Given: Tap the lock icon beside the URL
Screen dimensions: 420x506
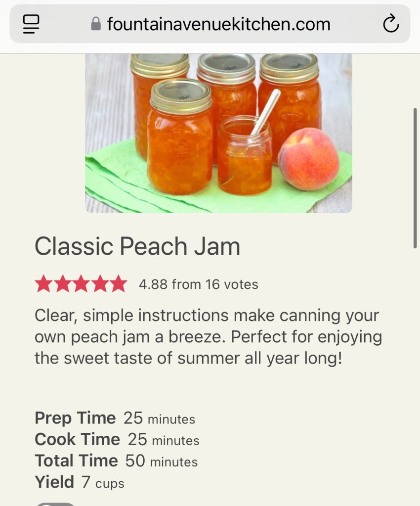Looking at the screenshot, I should point(96,24).
